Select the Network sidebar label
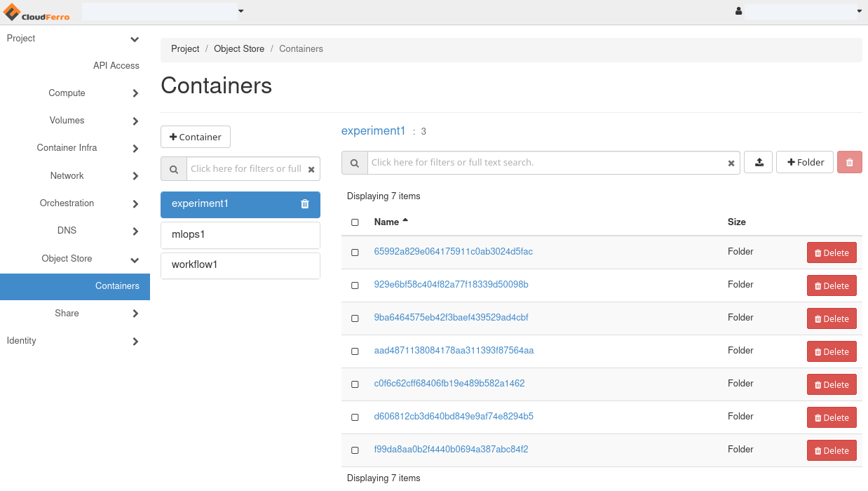Screen dimensions: 868x491 pos(67,175)
